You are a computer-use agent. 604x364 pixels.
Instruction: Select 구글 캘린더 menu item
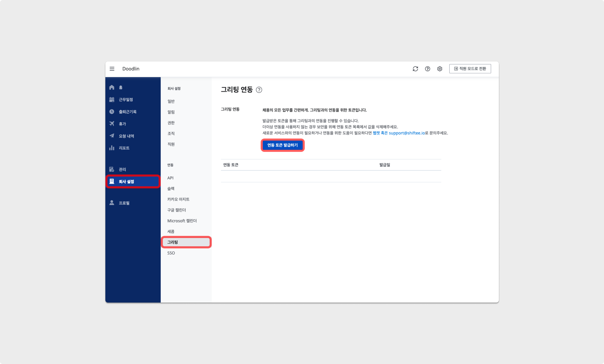coord(176,210)
